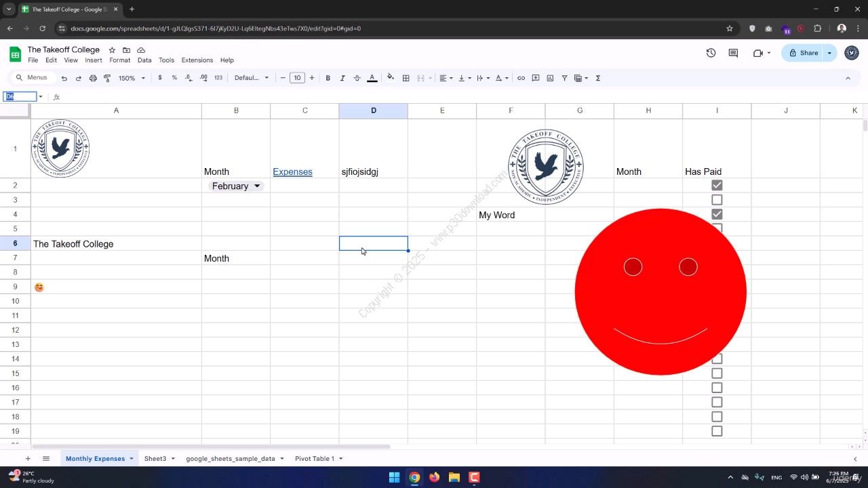Image resolution: width=868 pixels, height=488 pixels.
Task: Expand the 150% zoom dropdown
Action: pos(132,78)
